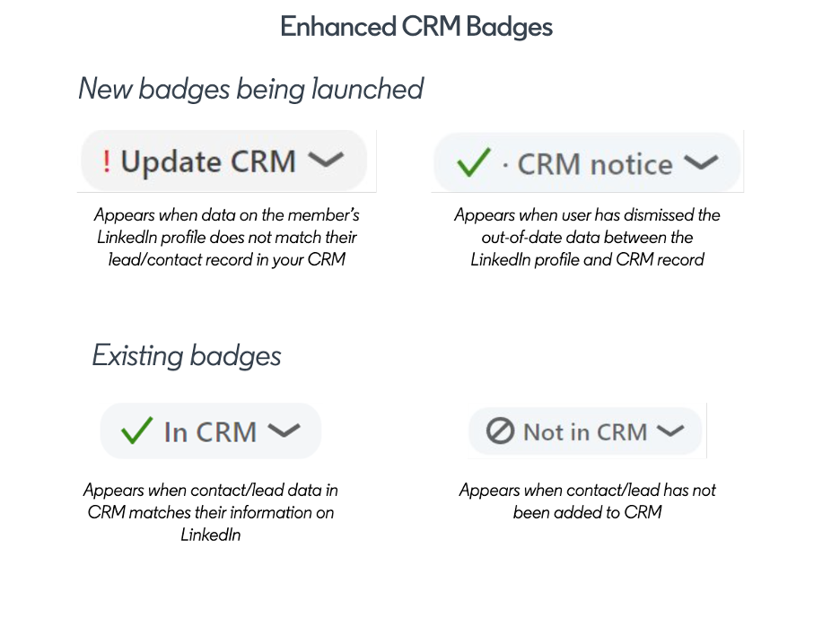This screenshot has height=635, width=840.
Task: Click green checkmark in In CRM badge
Action: tap(136, 431)
